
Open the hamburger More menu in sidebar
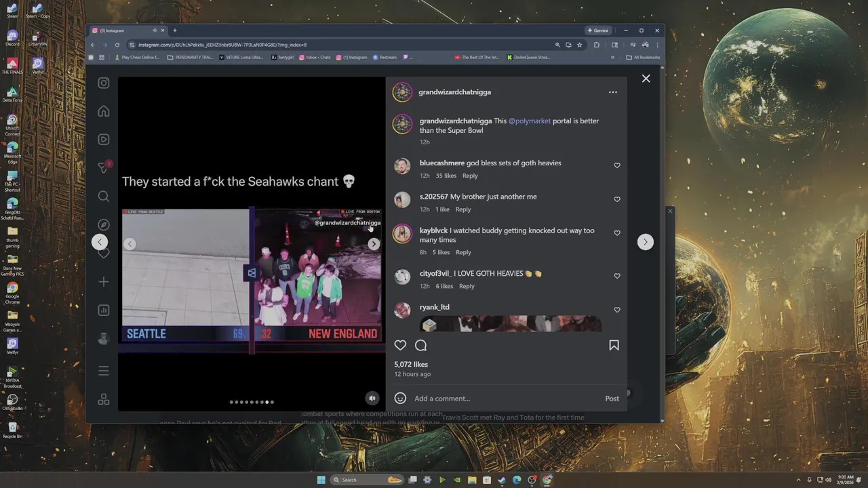coord(104,371)
